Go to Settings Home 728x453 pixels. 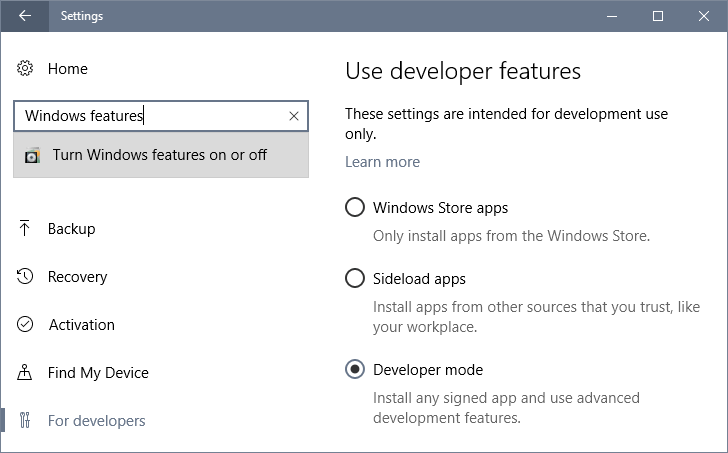point(68,69)
